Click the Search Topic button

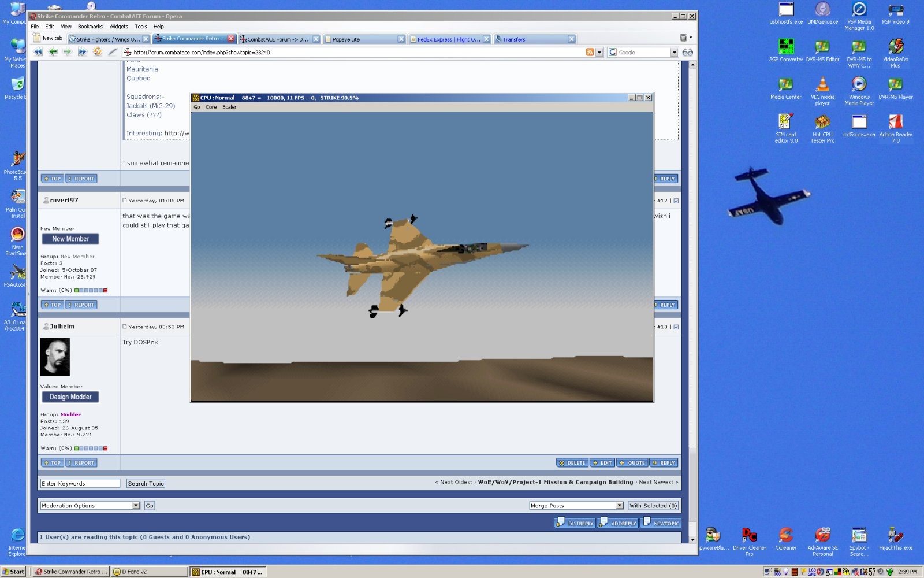(146, 484)
